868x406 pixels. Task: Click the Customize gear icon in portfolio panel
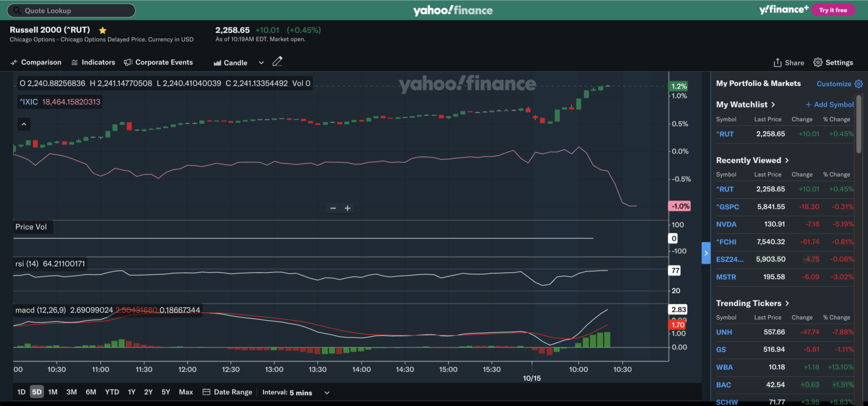[858, 84]
